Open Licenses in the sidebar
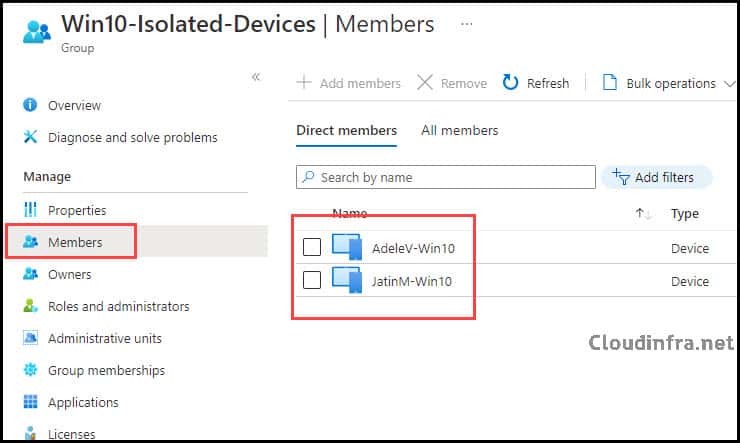The image size is (740, 443). (x=72, y=434)
